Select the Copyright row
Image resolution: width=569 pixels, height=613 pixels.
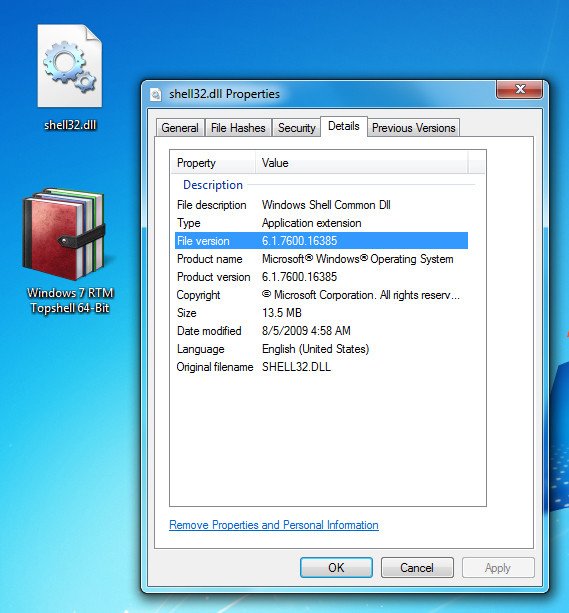tap(321, 295)
